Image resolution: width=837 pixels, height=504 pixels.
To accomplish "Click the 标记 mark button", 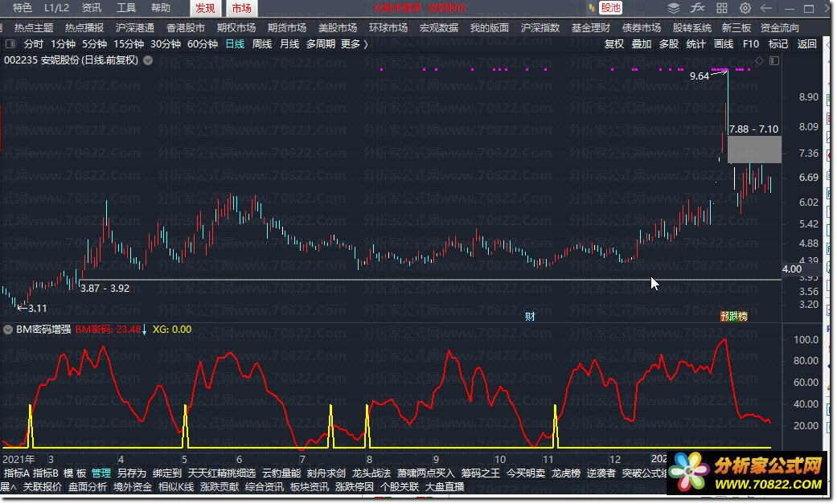I will tap(778, 43).
